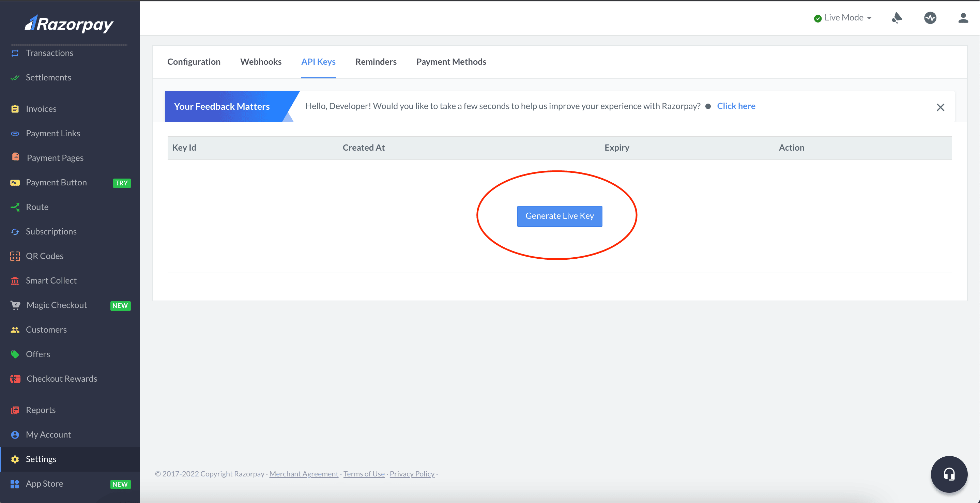Switch to the Reminders tab
Screen dimensions: 980x503
click(376, 62)
